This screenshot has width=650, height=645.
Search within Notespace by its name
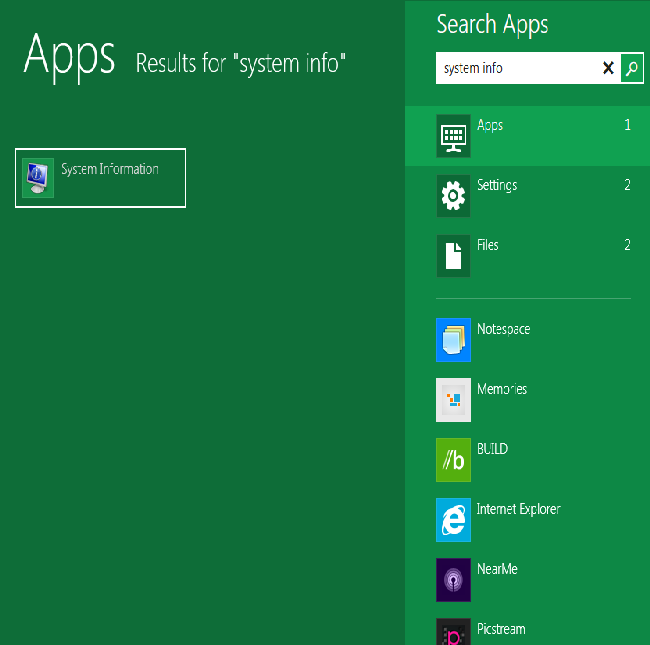[503, 329]
